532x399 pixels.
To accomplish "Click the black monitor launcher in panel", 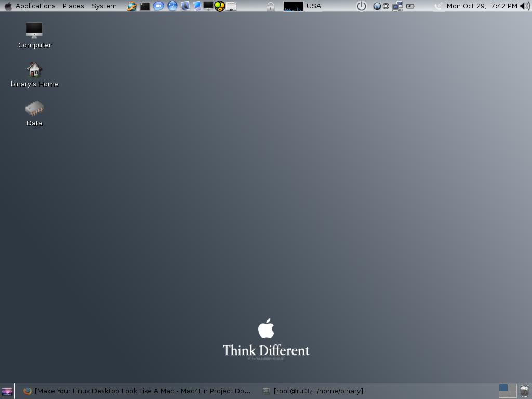I will pos(208,6).
